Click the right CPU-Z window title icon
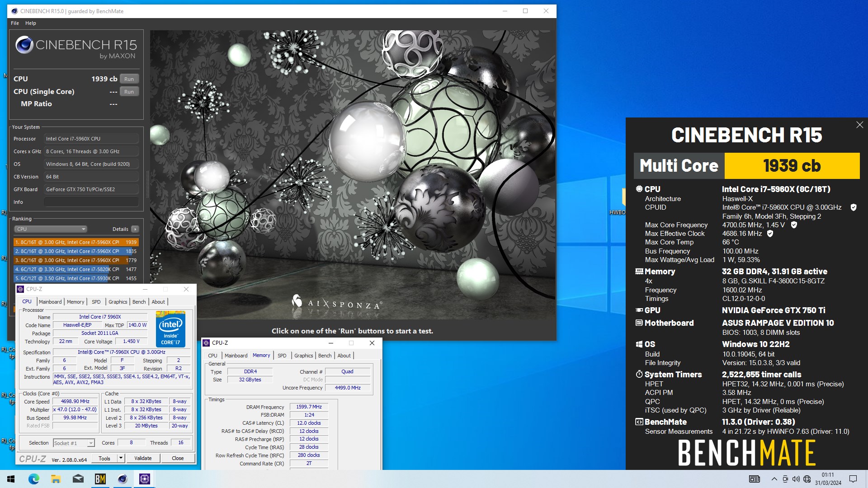The image size is (868, 488). pyautogui.click(x=206, y=343)
